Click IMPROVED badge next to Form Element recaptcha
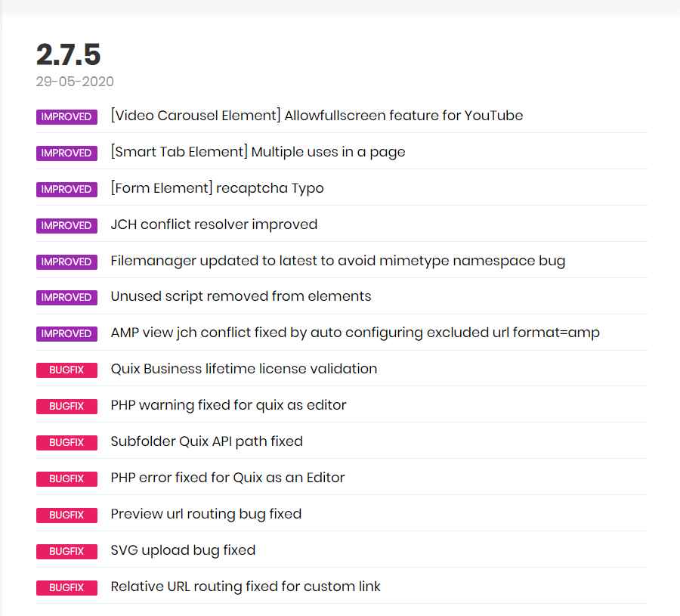Image resolution: width=680 pixels, height=616 pixels. point(66,189)
